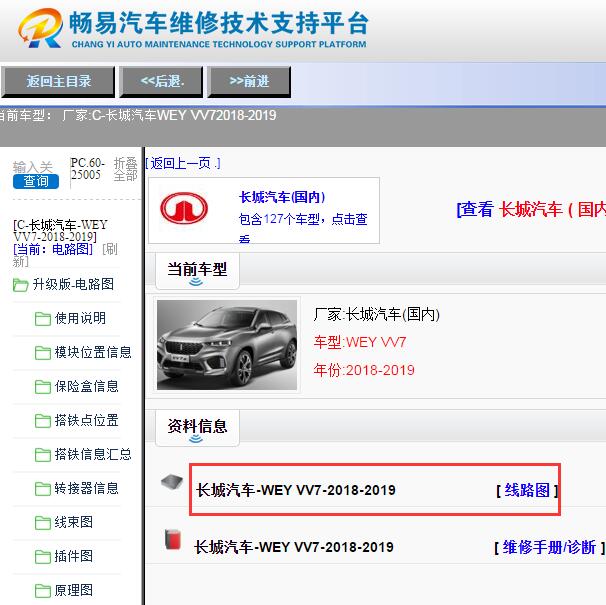Open the 搭铁信息汇总 tree item
The width and height of the screenshot is (606, 605).
click(x=93, y=455)
